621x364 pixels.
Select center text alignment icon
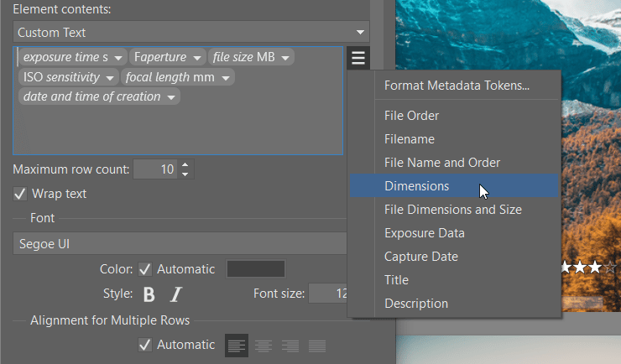coord(263,345)
